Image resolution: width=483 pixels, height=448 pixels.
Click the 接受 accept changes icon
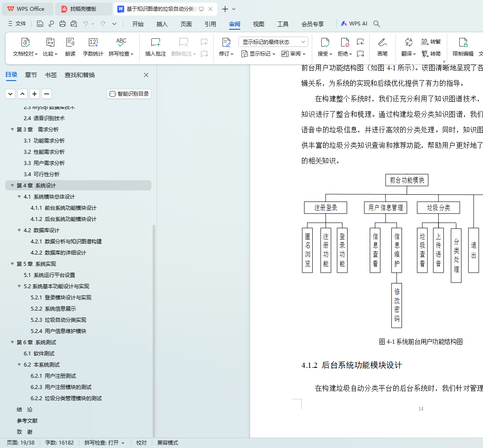[325, 42]
